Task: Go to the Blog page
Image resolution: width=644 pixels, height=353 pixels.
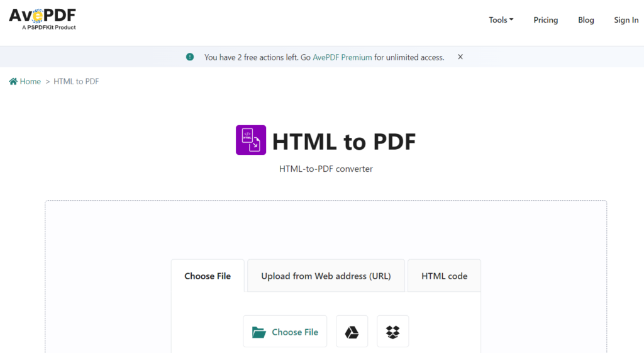Action: pyautogui.click(x=586, y=20)
